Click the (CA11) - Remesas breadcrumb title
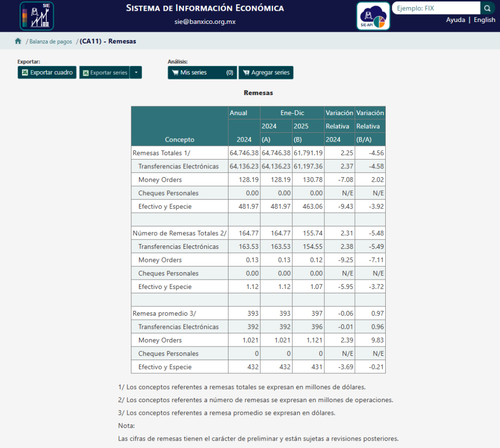500x448 pixels. 108,41
